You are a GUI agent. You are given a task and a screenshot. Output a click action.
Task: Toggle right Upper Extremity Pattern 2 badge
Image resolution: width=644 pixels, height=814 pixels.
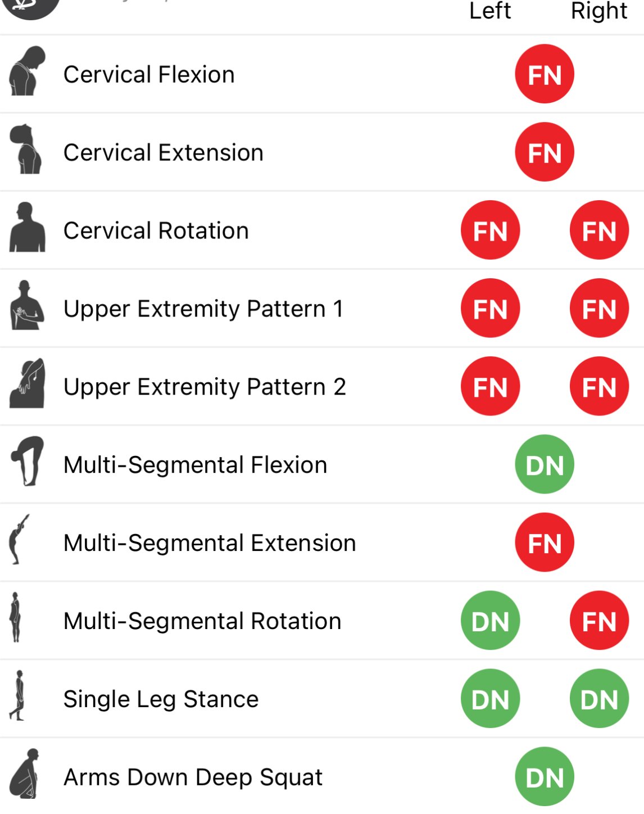pos(600,386)
